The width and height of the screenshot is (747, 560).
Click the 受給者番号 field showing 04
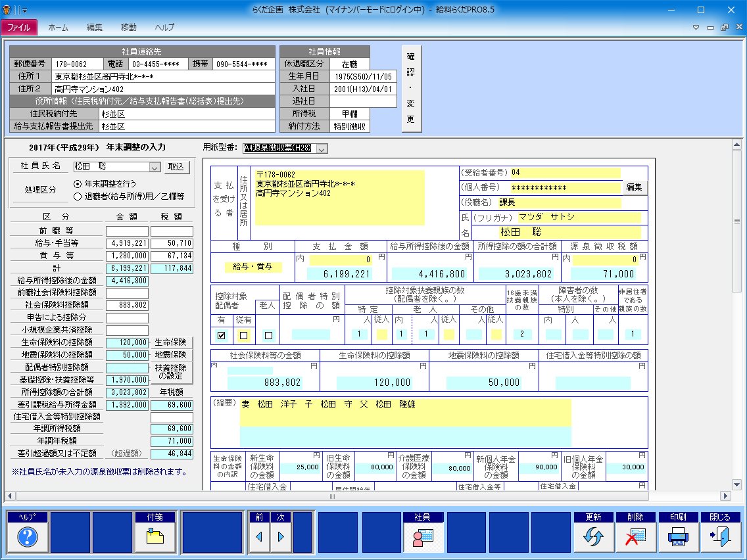click(566, 172)
